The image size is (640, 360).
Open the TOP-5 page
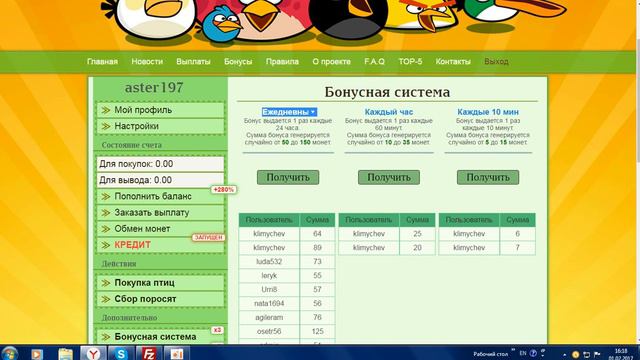[410, 62]
